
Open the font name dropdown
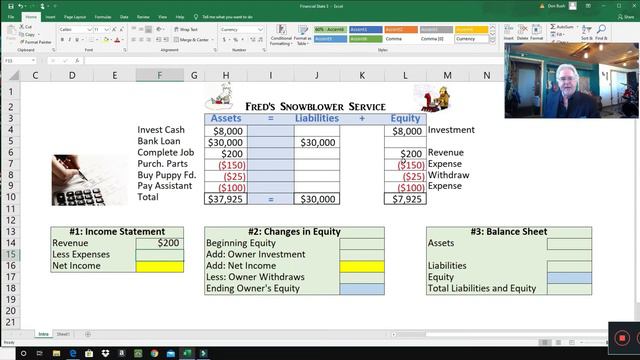[x=89, y=29]
